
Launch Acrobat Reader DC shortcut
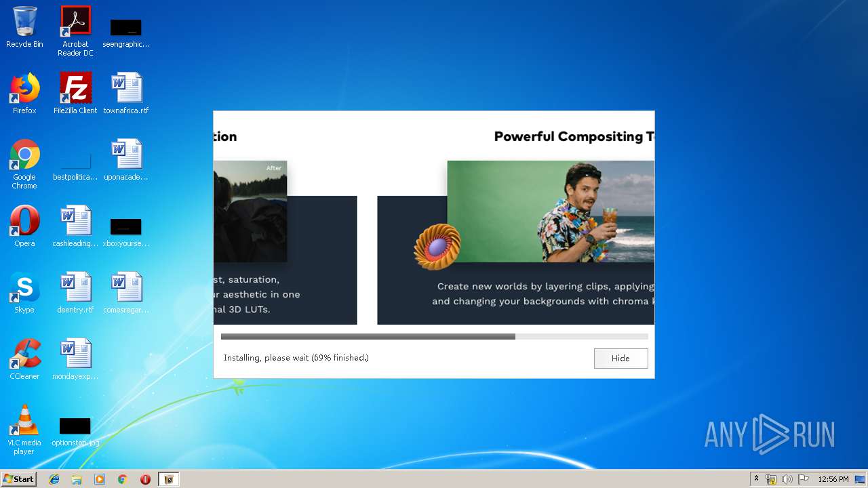click(75, 31)
